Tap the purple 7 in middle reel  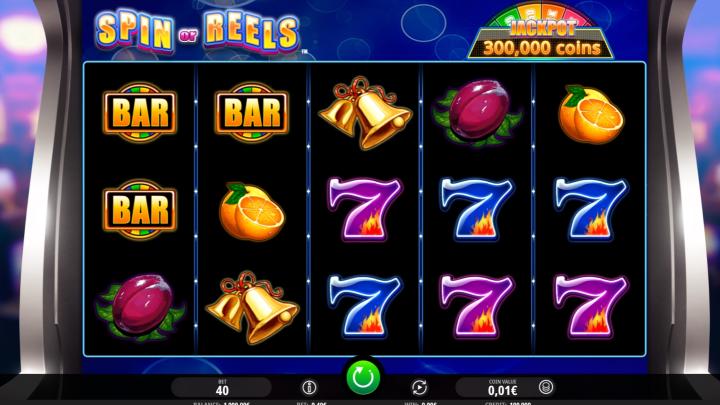(x=365, y=209)
